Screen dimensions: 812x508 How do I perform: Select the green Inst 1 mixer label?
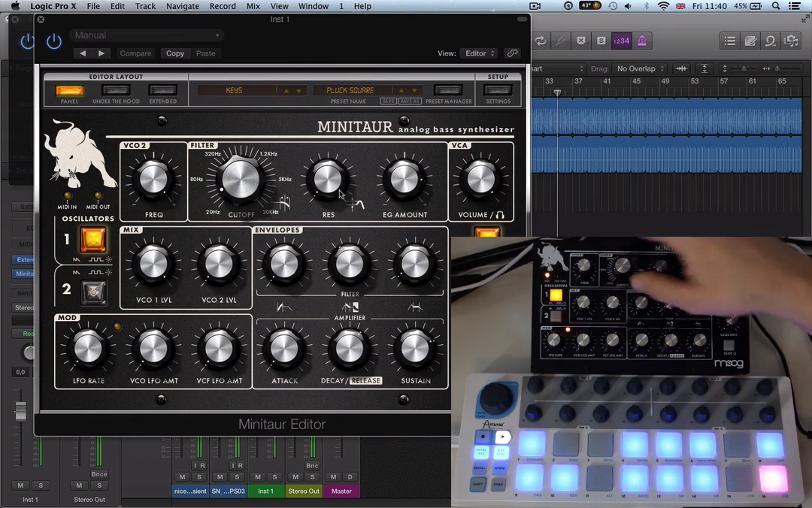(265, 491)
